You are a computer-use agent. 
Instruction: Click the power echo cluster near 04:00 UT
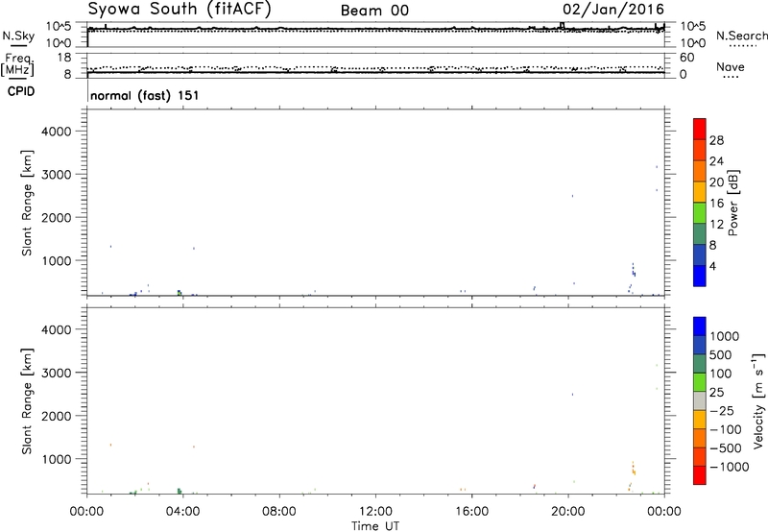(x=180, y=293)
